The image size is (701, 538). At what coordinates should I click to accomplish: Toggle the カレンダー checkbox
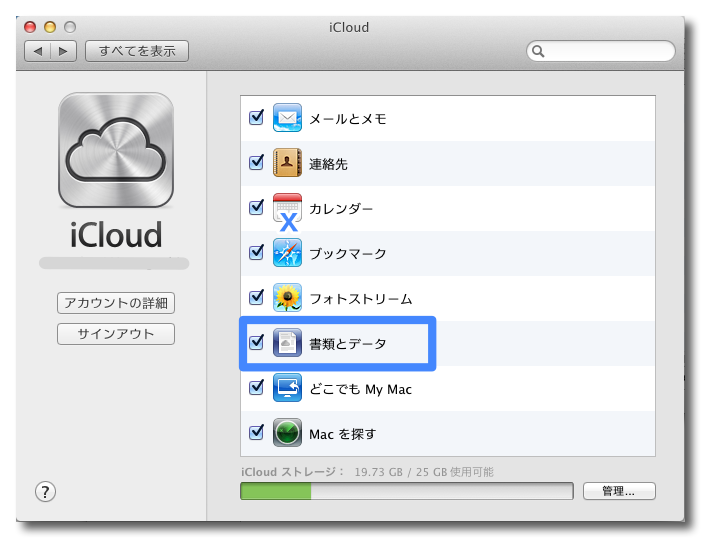256,207
